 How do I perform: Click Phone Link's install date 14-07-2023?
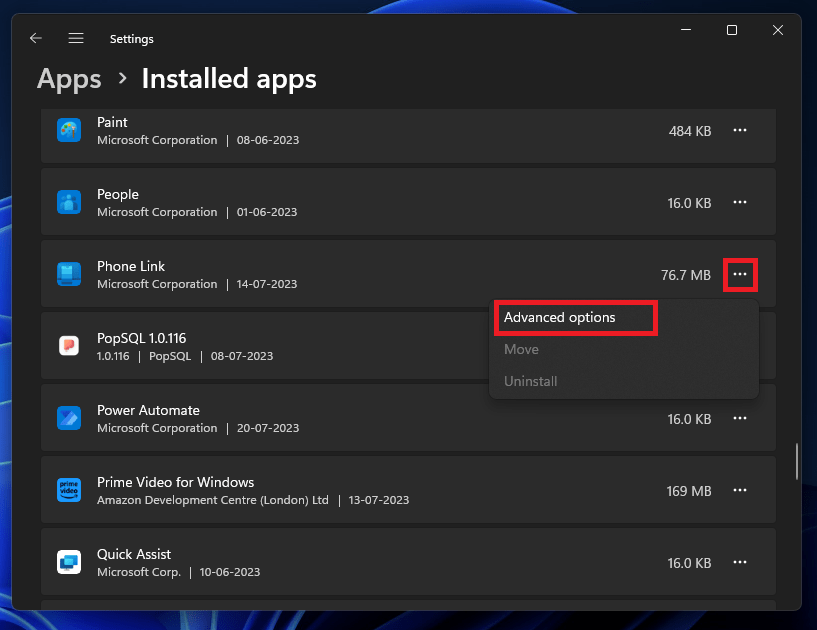pyautogui.click(x=267, y=284)
